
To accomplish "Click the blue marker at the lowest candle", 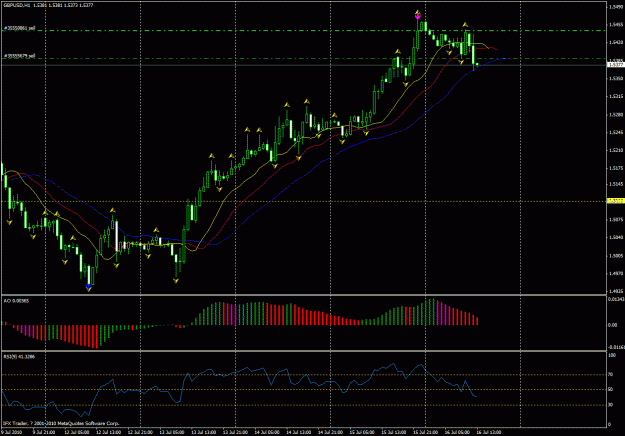I will coord(88,286).
